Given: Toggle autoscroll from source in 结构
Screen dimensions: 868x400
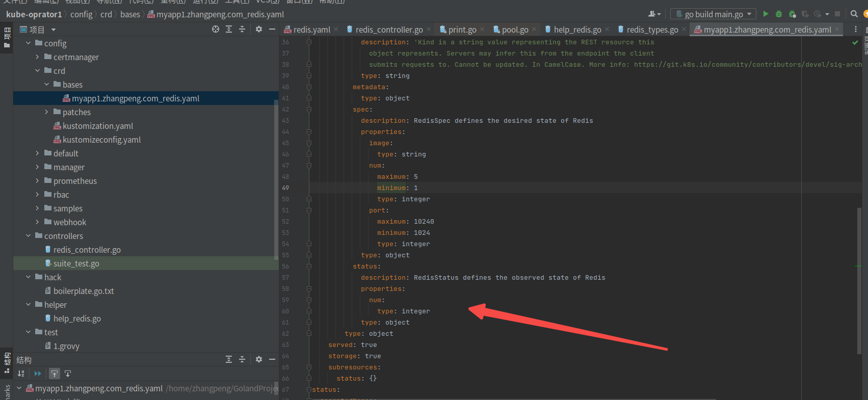Looking at the screenshot, I should tap(68, 374).
